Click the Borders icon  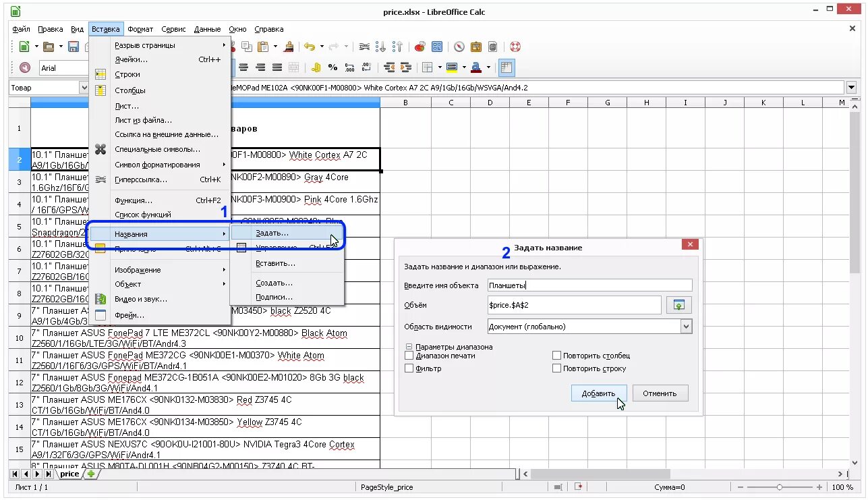[x=427, y=67]
